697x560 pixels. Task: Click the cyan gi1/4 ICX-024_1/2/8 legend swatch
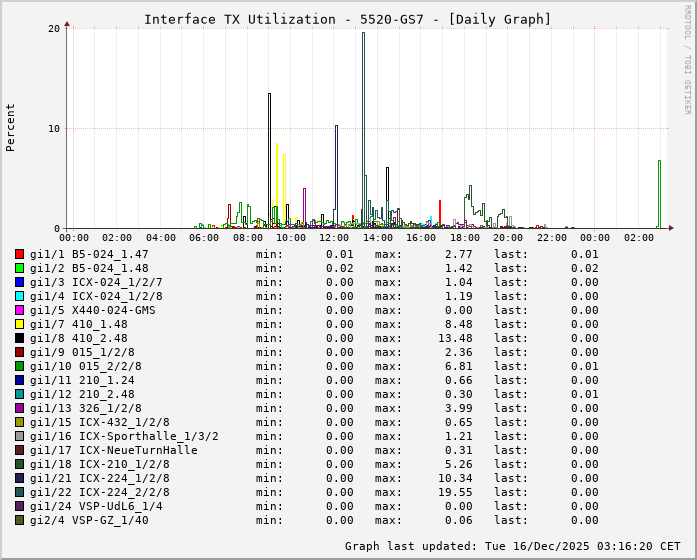coord(19,296)
